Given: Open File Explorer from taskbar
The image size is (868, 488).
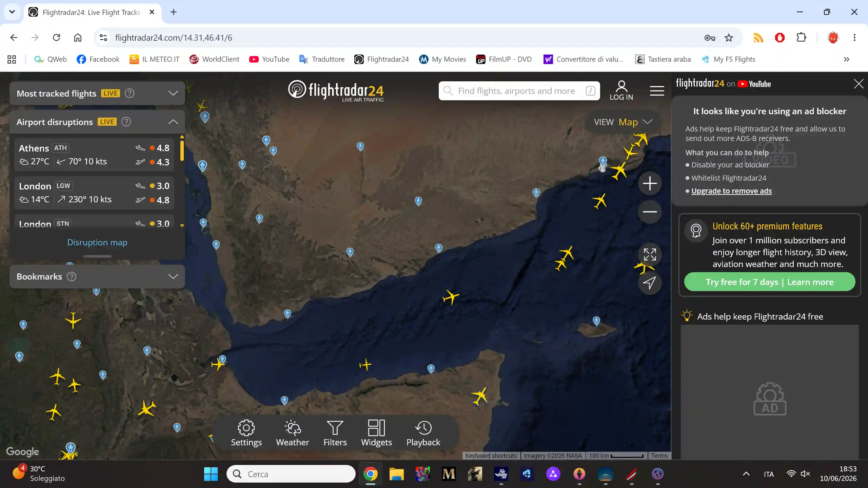Looking at the screenshot, I should (x=396, y=474).
